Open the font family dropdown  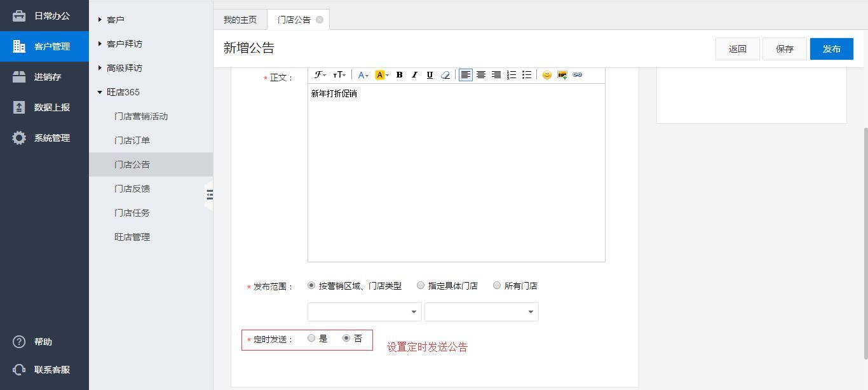pos(320,75)
